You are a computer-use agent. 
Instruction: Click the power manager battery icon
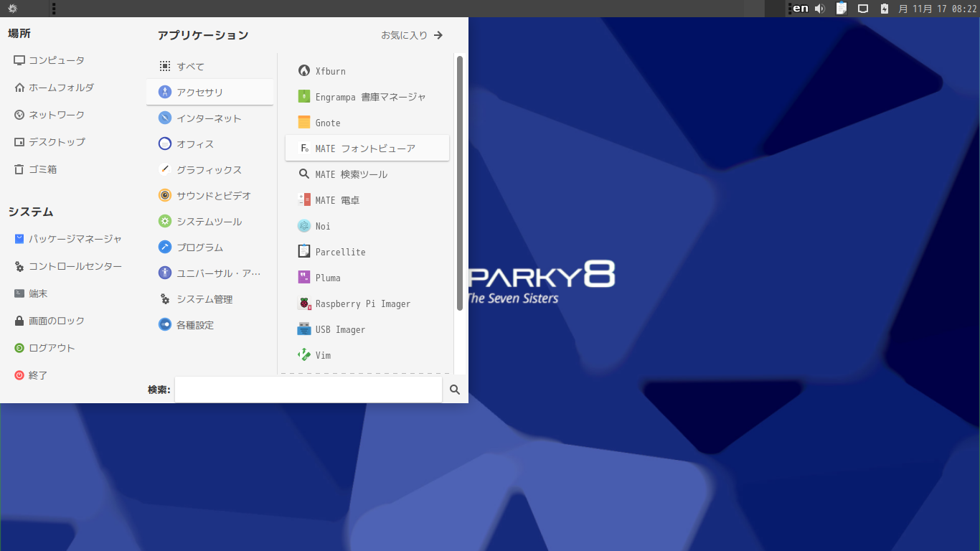click(x=885, y=9)
